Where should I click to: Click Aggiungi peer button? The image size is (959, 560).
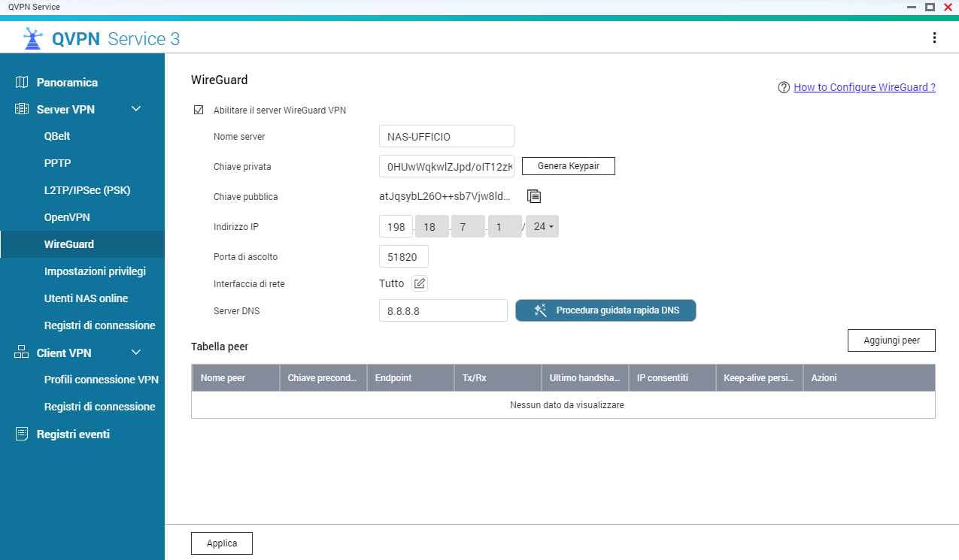tap(891, 340)
